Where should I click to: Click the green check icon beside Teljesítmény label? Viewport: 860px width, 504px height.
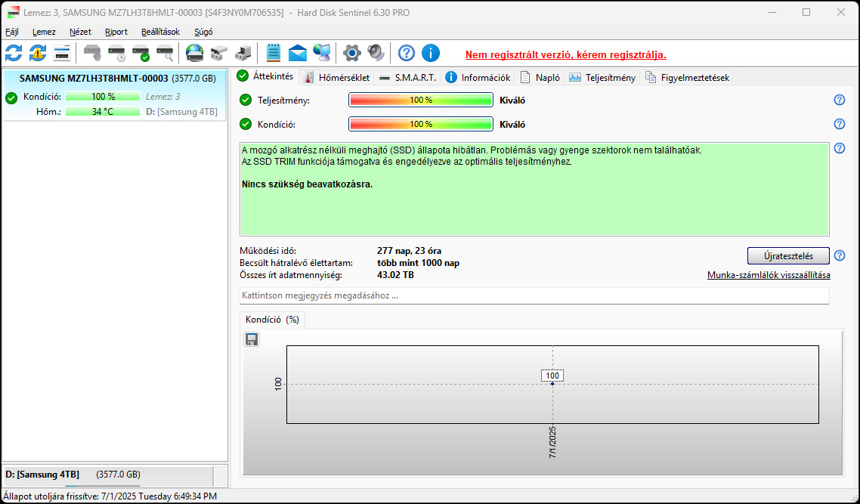(x=246, y=100)
